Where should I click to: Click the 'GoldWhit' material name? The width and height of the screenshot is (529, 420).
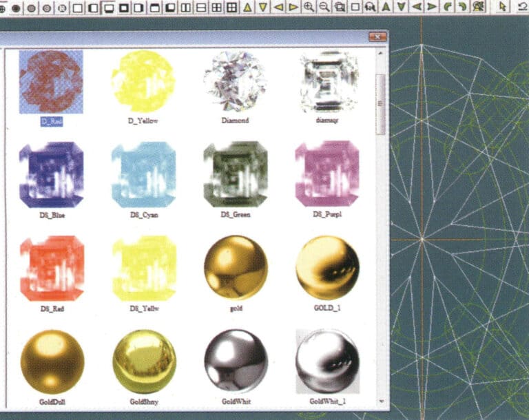236,401
